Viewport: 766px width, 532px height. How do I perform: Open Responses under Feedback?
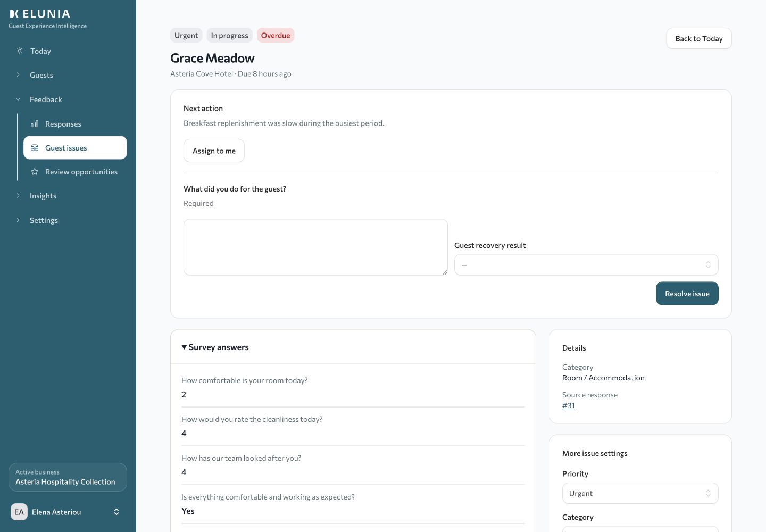tap(75, 124)
